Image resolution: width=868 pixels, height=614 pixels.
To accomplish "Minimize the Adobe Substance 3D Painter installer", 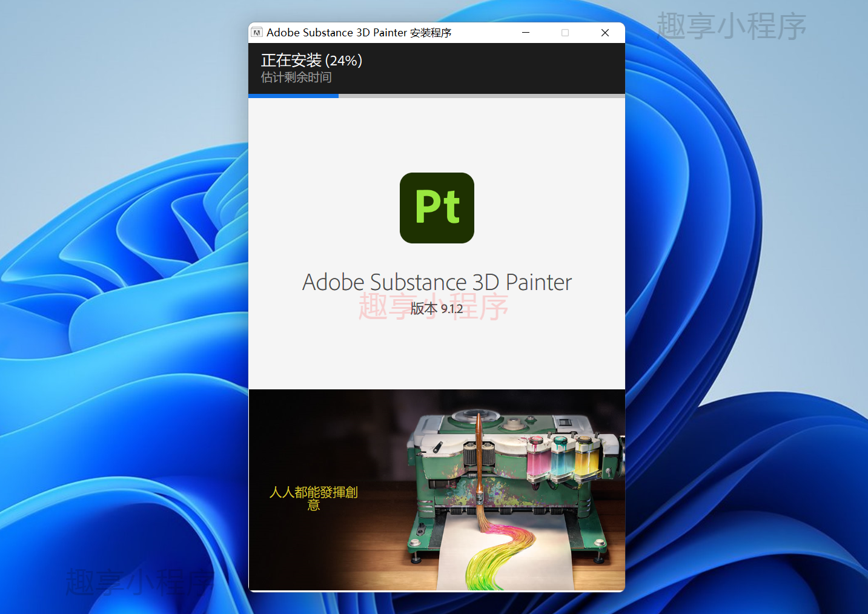I will click(526, 33).
